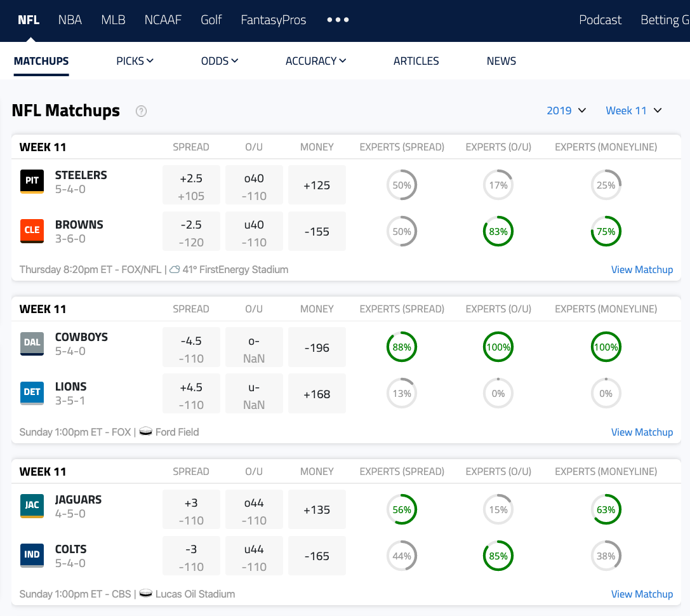690x616 pixels.
Task: Click the cloud weather icon at FirstEnergy Stadium
Action: [x=175, y=269]
